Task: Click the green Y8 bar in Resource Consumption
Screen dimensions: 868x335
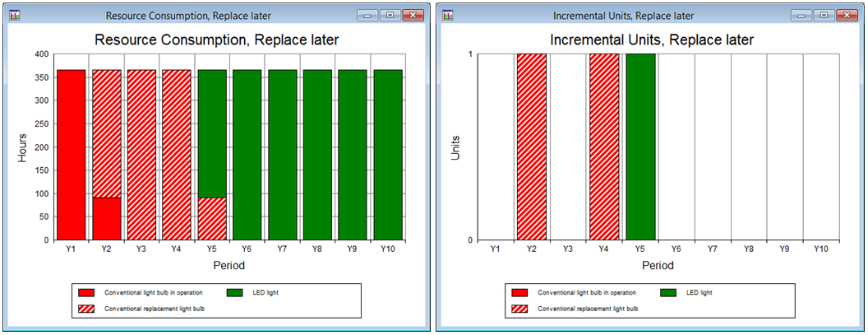Action: click(x=317, y=156)
